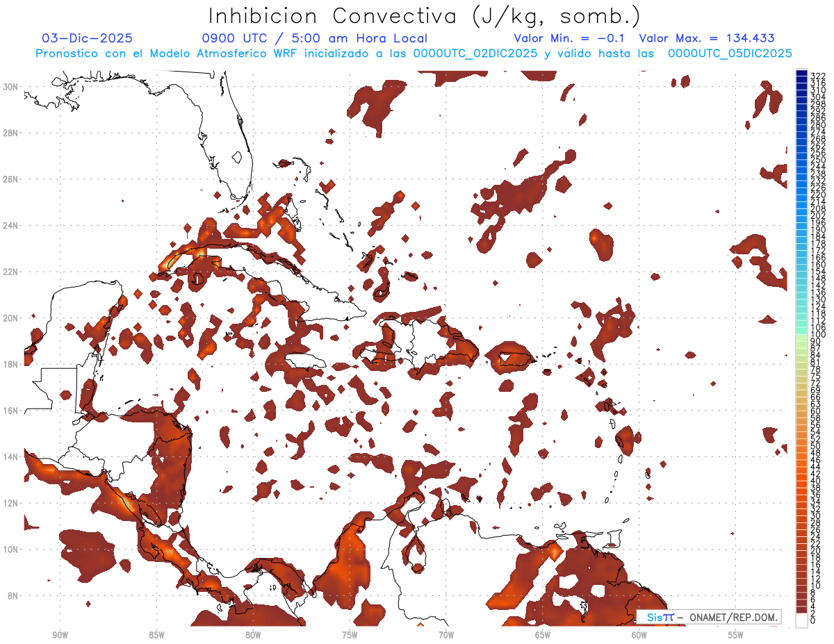Click the "Valor Max. = 134.433" text
This screenshot has height=644, width=834.
(707, 38)
